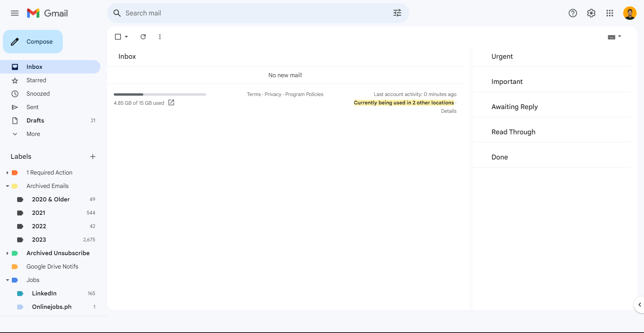Click the Sent arrow icon

pos(15,107)
